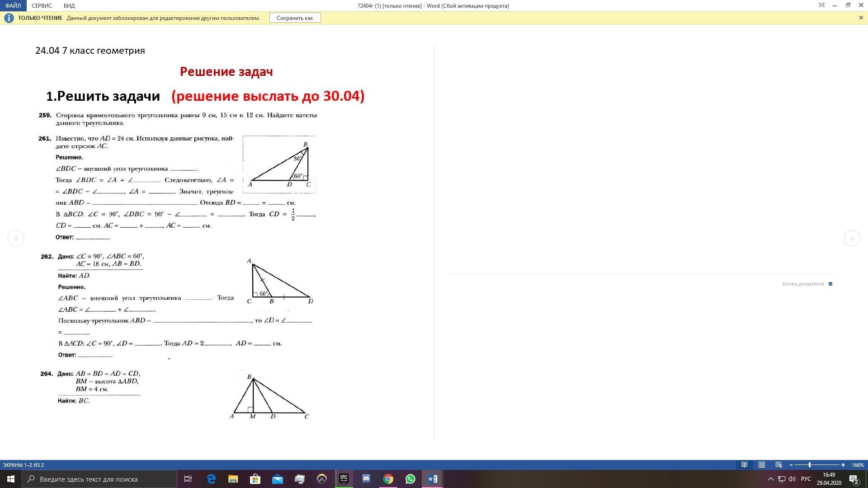Close the read-only notification bar
This screenshot has height=488, width=868.
pos(861,18)
